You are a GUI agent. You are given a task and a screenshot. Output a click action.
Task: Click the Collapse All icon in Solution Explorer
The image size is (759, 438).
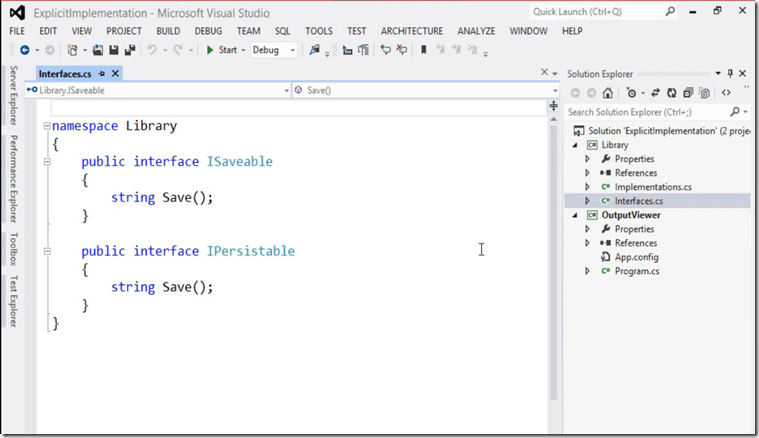click(x=688, y=93)
